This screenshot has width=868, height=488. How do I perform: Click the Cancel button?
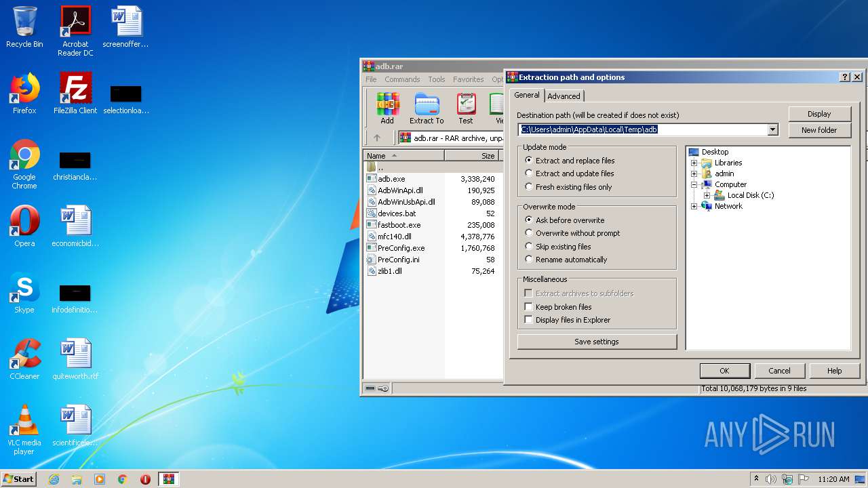(779, 371)
